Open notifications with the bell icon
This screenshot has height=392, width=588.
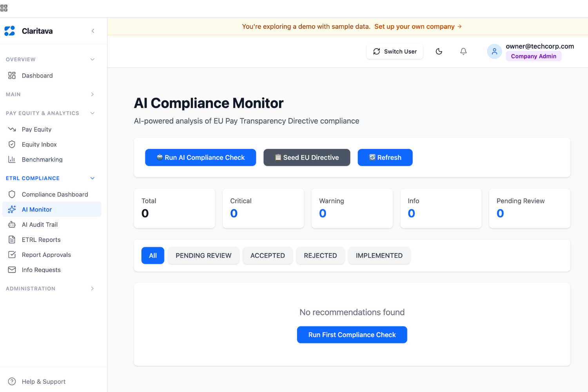pyautogui.click(x=463, y=51)
